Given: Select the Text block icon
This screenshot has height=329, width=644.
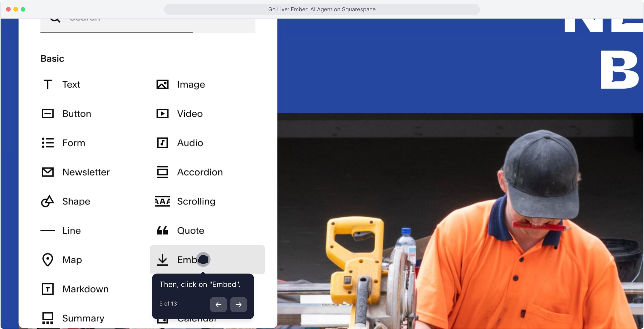Looking at the screenshot, I should pyautogui.click(x=48, y=84).
